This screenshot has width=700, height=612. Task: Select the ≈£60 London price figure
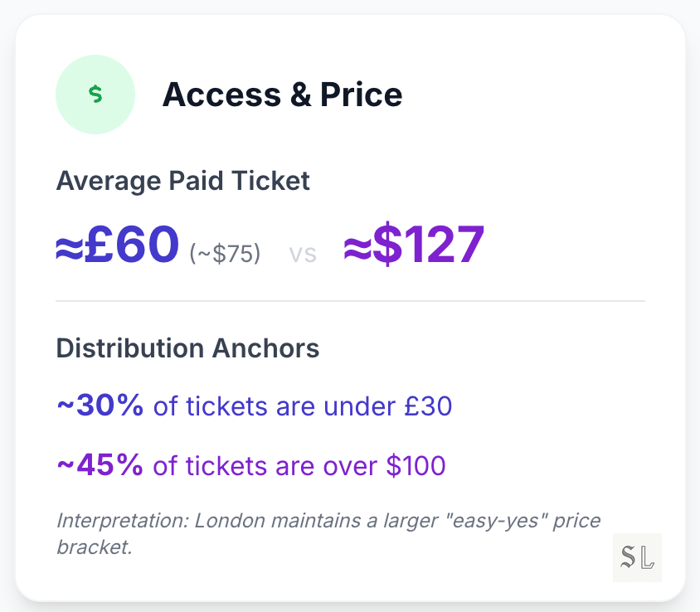tap(118, 245)
